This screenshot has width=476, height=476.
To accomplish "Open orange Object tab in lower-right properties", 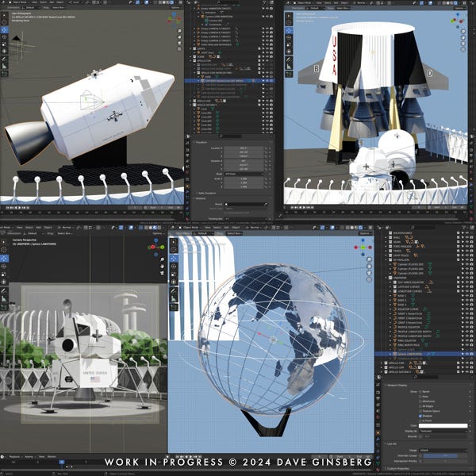I will pyautogui.click(x=378, y=433).
